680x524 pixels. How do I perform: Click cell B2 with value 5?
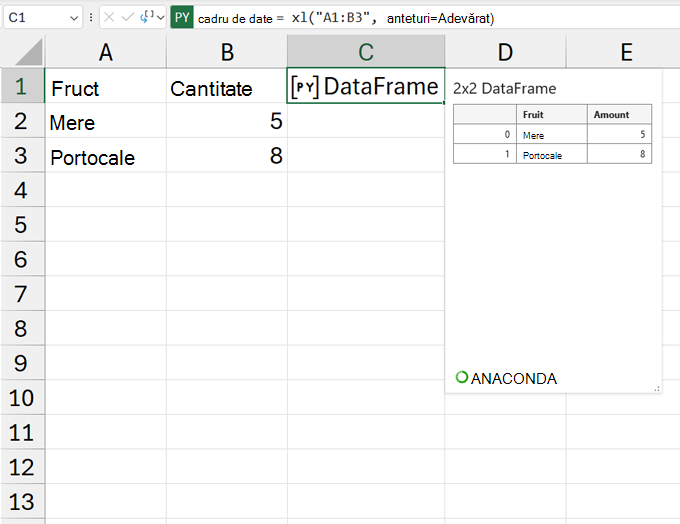[227, 121]
